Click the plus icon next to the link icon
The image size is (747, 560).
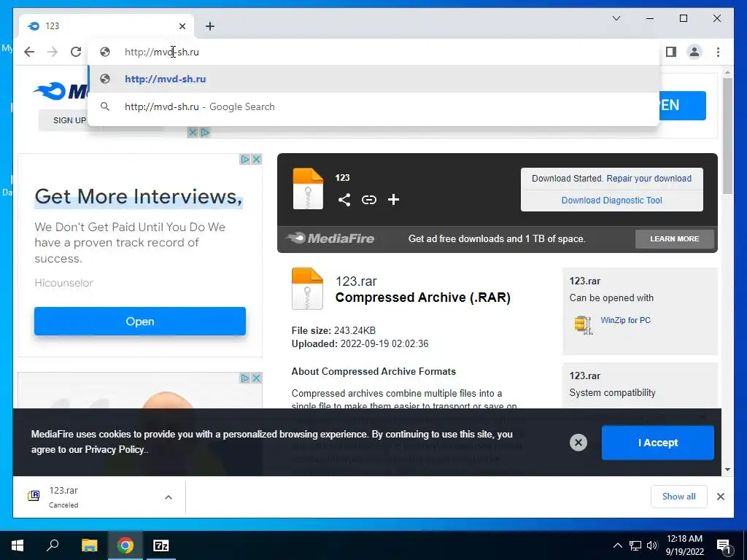pos(393,200)
